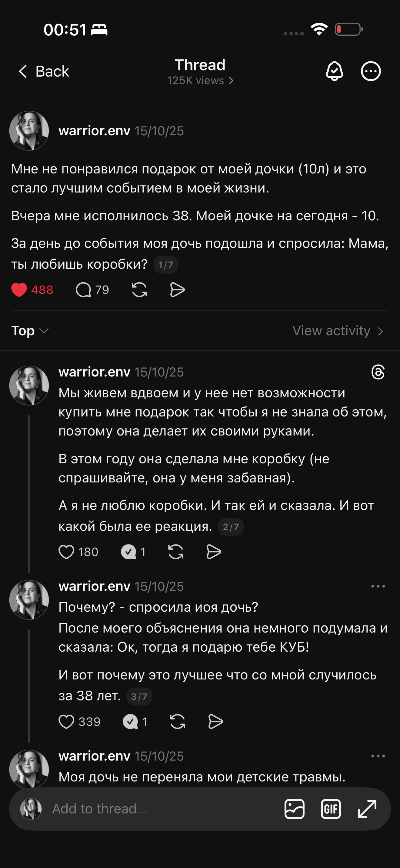This screenshot has height=868, width=400.
Task: Tap the notification bell icon
Action: tap(334, 71)
